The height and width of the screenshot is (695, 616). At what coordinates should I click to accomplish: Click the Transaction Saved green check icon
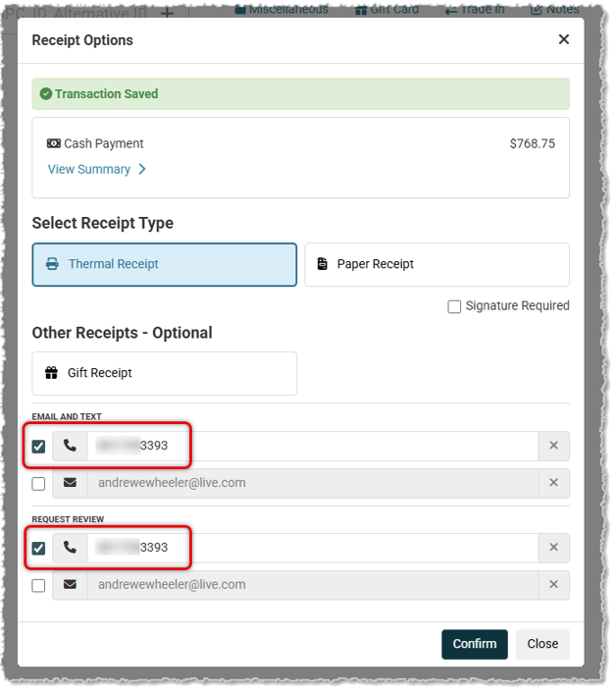point(46,94)
